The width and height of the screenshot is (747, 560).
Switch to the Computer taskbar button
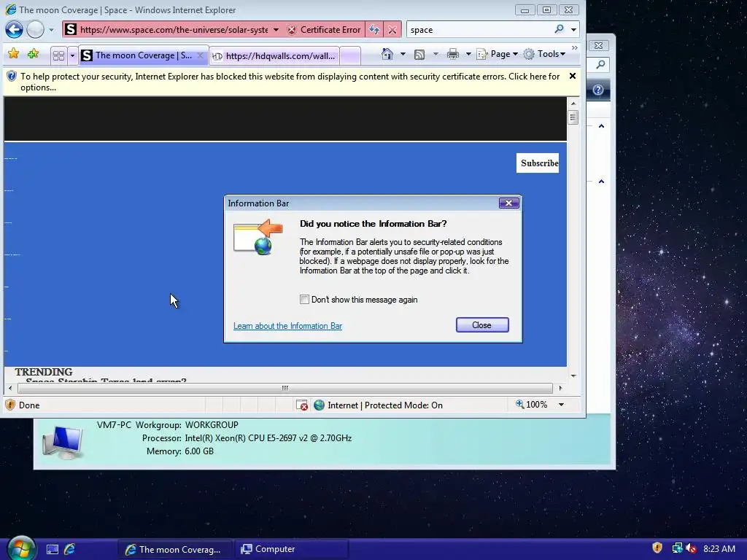(x=291, y=549)
